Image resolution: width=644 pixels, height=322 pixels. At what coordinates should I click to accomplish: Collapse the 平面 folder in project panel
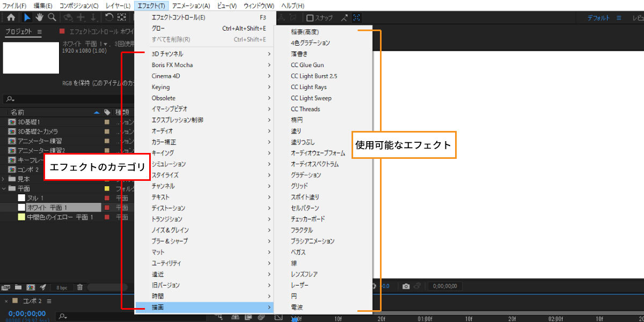(4, 189)
